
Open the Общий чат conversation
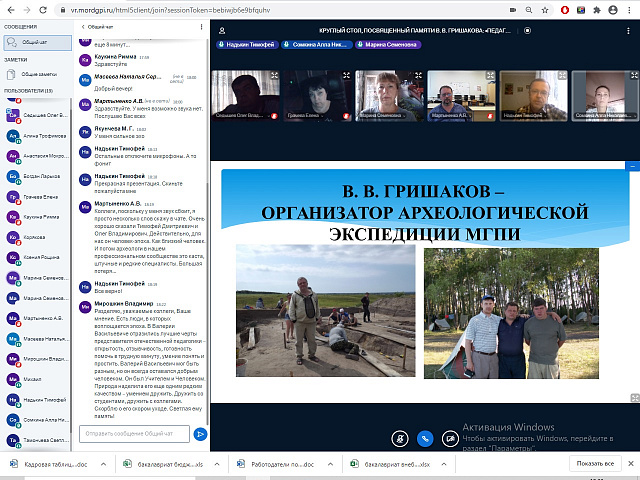38,42
